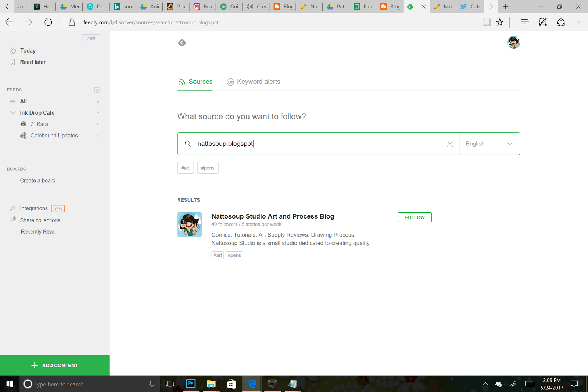Click the Share collections icon
This screenshot has height=392, width=588.
click(x=13, y=220)
